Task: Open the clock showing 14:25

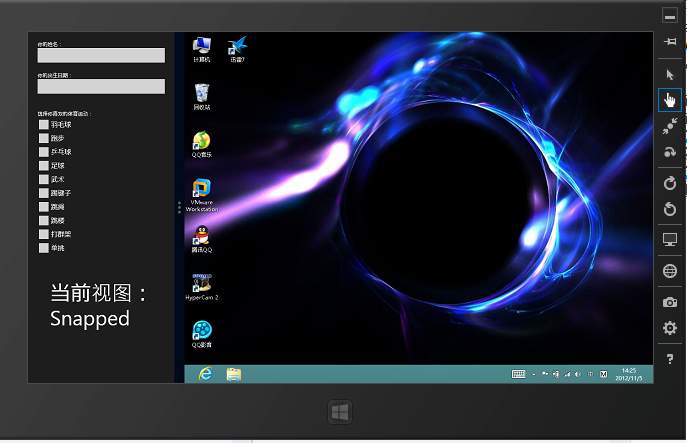Action: click(x=629, y=374)
